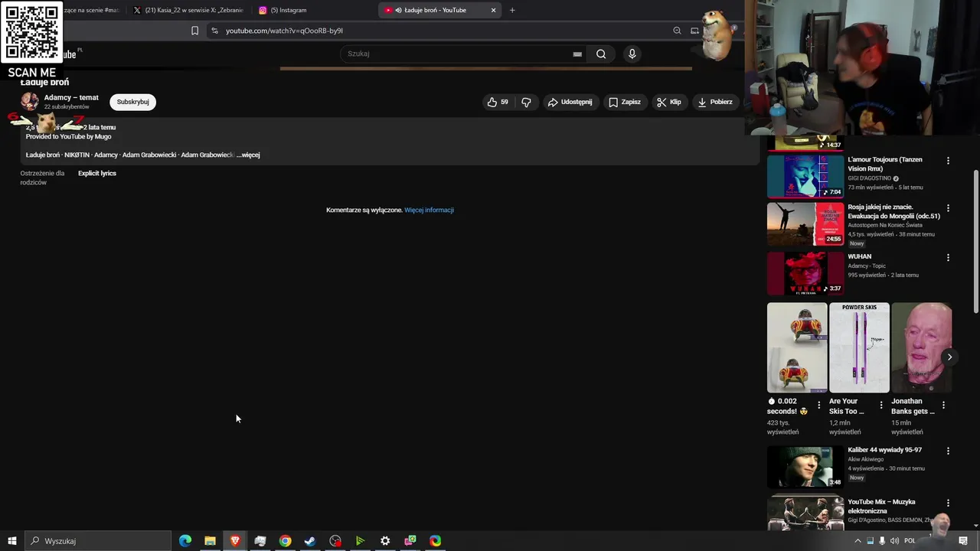Open options menu for Rosja jakiej nie znacie

(948, 208)
